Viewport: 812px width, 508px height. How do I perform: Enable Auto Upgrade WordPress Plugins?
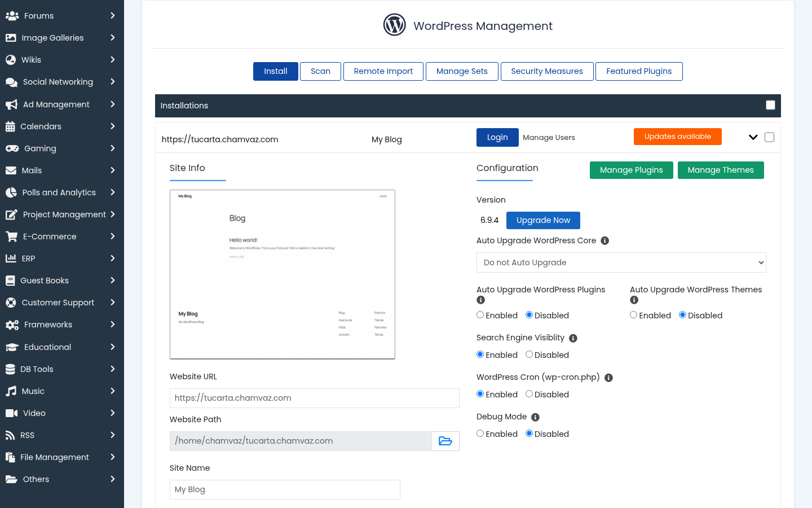click(480, 315)
